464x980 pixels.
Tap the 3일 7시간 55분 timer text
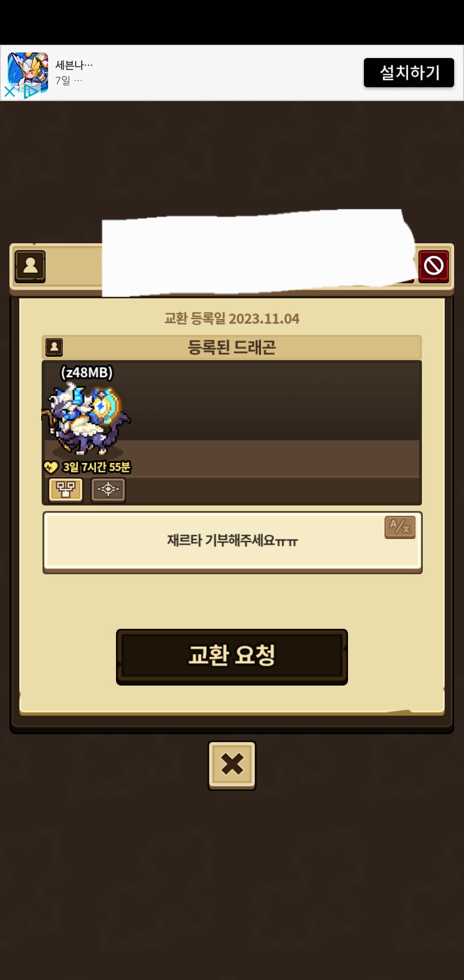tap(96, 467)
